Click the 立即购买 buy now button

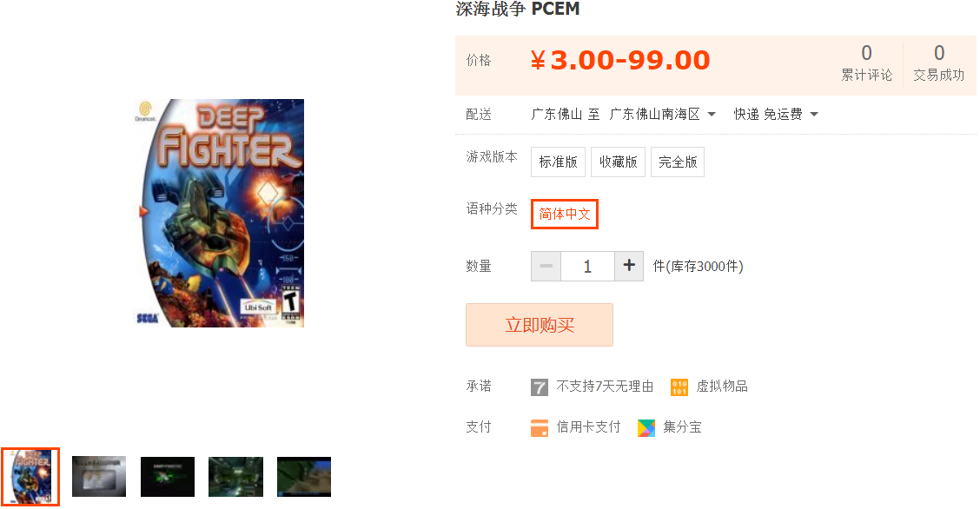pyautogui.click(x=540, y=325)
